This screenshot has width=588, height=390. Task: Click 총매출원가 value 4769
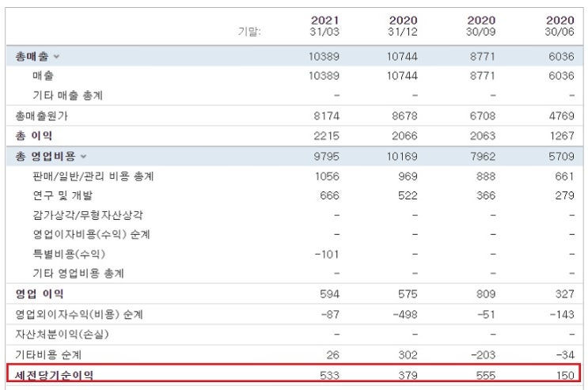[562, 115]
